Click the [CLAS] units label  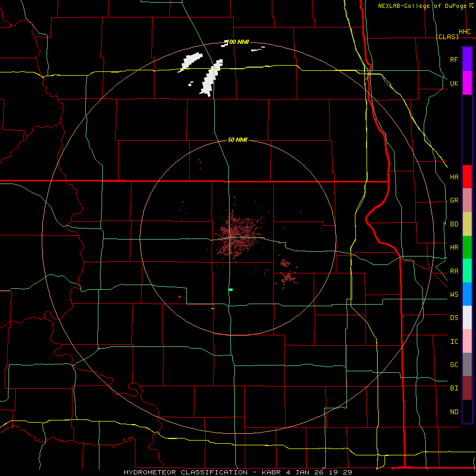tap(447, 36)
